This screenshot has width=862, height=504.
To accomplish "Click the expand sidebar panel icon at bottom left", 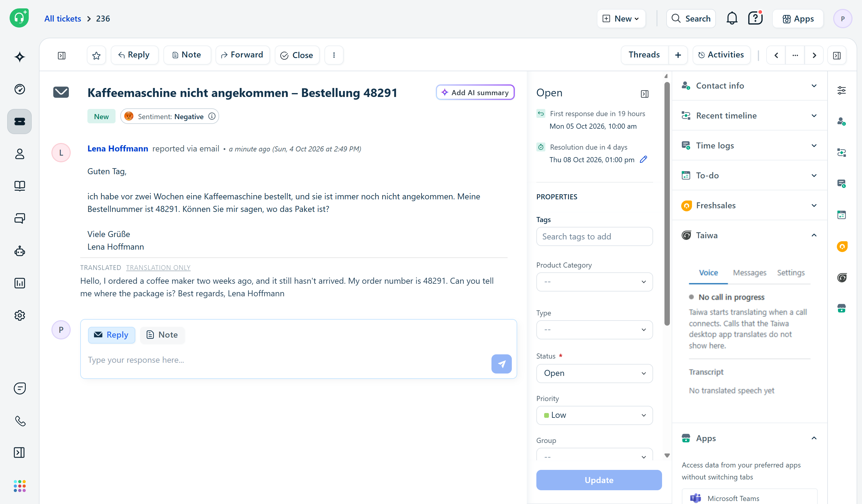I will point(19,453).
